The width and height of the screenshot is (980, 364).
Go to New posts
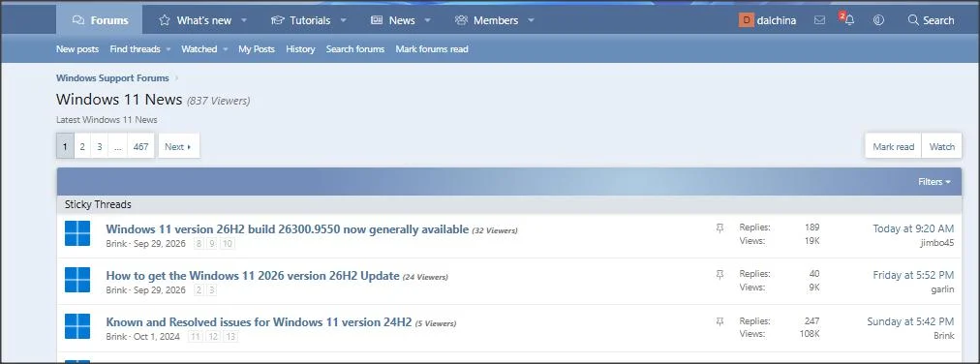click(x=77, y=48)
